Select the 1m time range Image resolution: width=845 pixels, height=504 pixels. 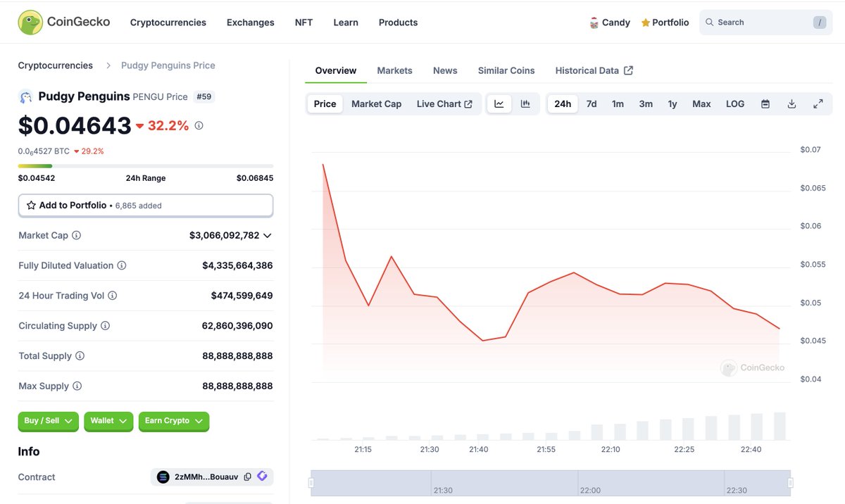click(618, 104)
